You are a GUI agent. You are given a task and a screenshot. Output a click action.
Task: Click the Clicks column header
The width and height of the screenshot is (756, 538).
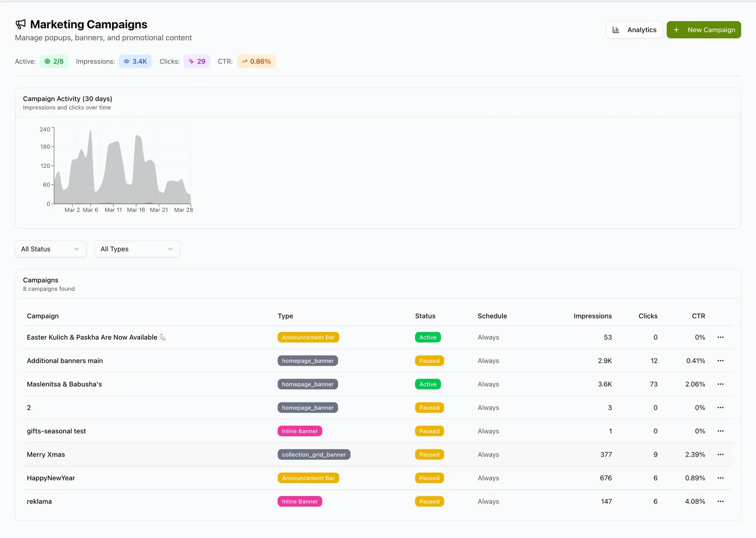pos(648,316)
